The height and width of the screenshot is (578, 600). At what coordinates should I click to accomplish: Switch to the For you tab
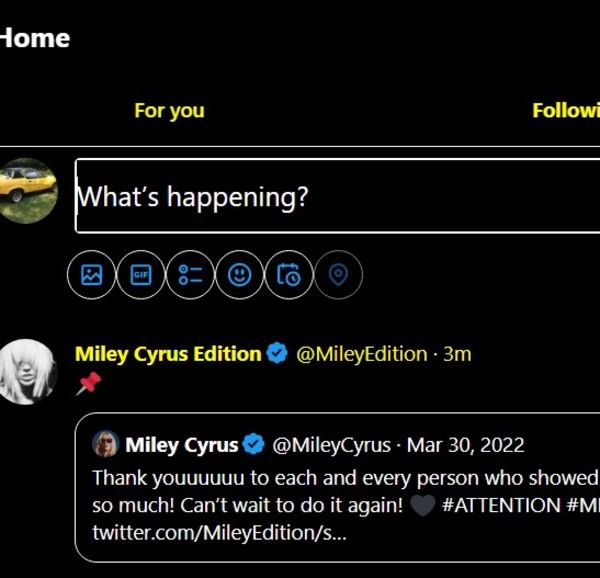[x=169, y=110]
